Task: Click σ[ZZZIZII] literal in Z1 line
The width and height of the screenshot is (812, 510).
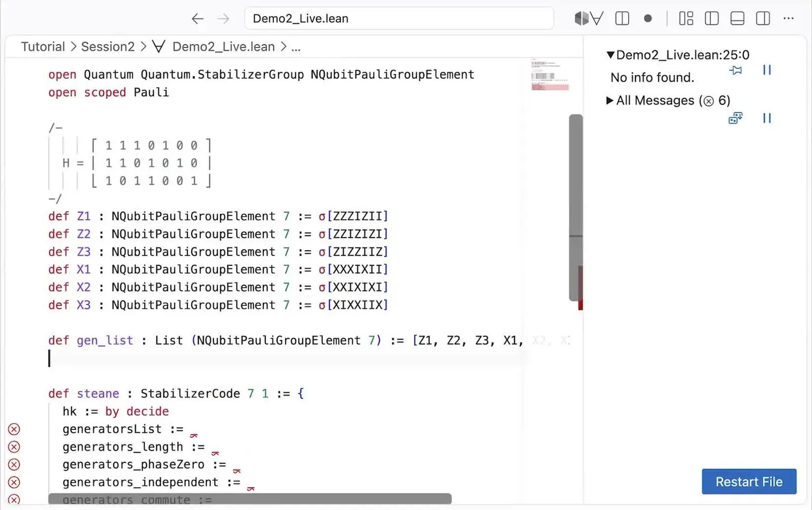Action: pyautogui.click(x=353, y=216)
